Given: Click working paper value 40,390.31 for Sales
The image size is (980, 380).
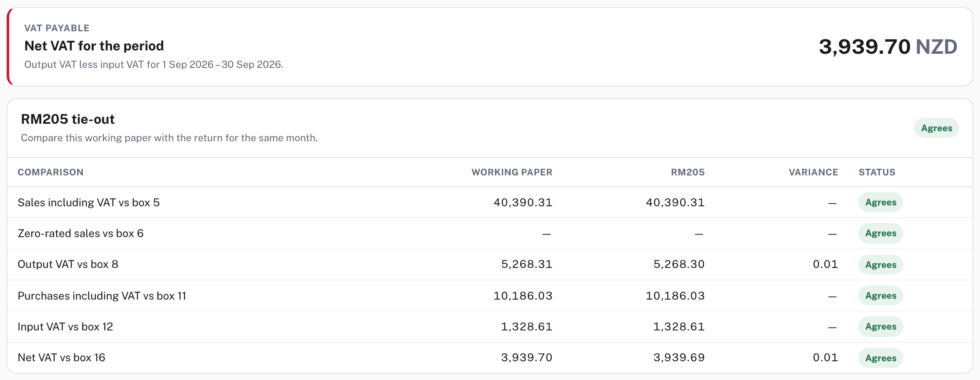Looking at the screenshot, I should (x=523, y=202).
